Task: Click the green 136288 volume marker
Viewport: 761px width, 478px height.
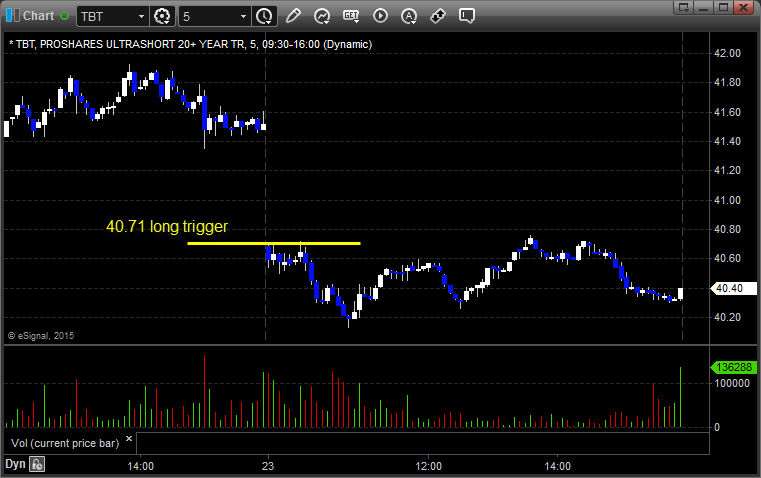Action: coord(733,367)
